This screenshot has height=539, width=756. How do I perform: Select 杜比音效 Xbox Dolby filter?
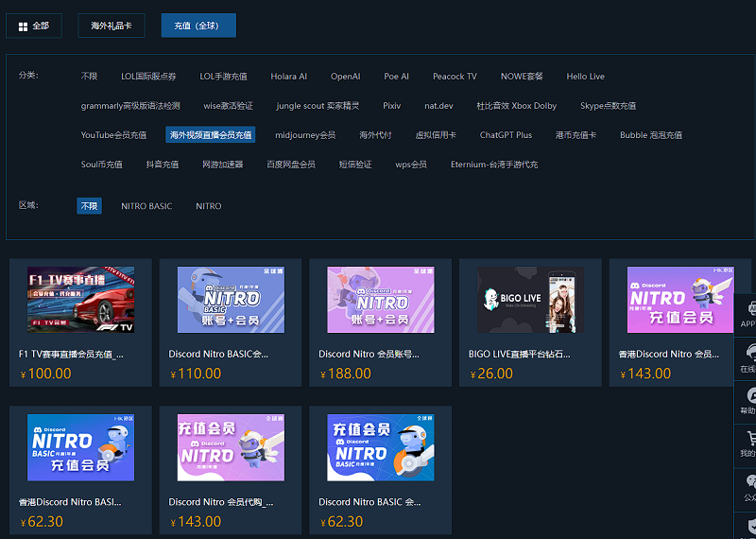[x=516, y=106]
